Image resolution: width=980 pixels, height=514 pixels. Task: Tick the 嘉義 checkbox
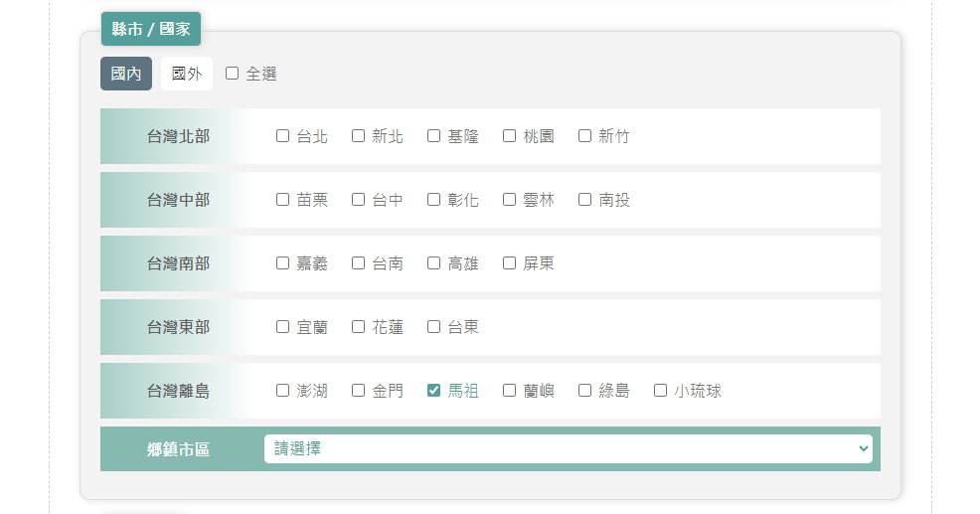[x=283, y=263]
